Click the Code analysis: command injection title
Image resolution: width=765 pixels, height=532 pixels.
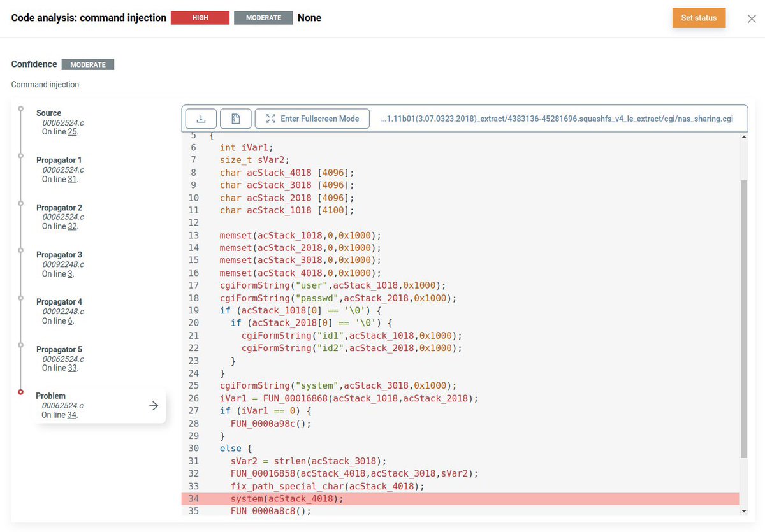(89, 18)
